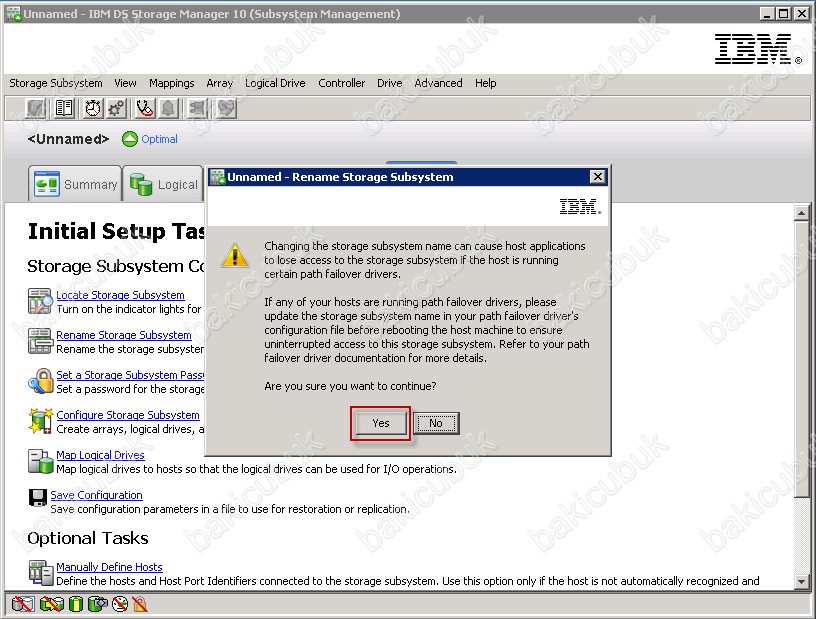This screenshot has width=816, height=619.
Task: Click the greyed bell toolbar icon
Action: pos(168,108)
